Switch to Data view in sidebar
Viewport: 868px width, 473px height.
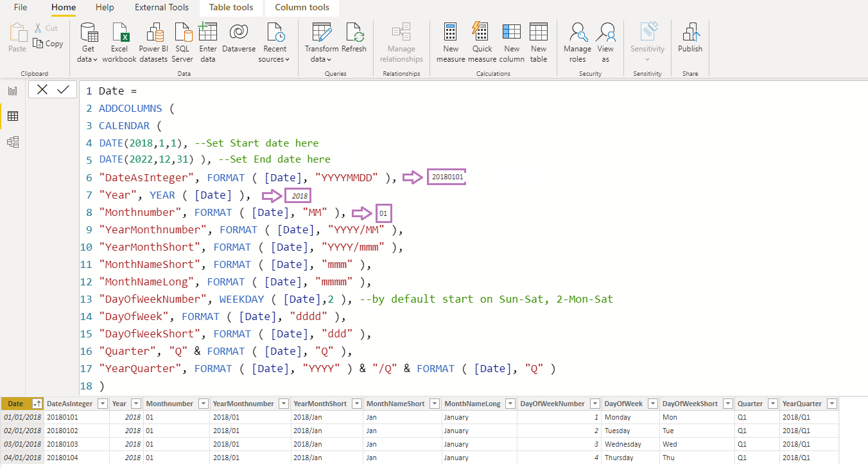13,116
